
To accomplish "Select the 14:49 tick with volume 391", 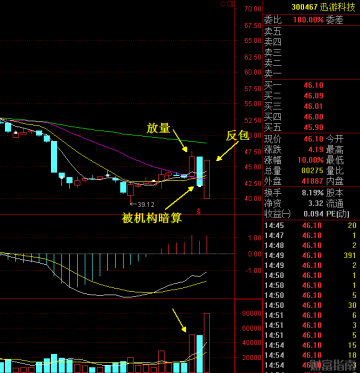I will [311, 255].
